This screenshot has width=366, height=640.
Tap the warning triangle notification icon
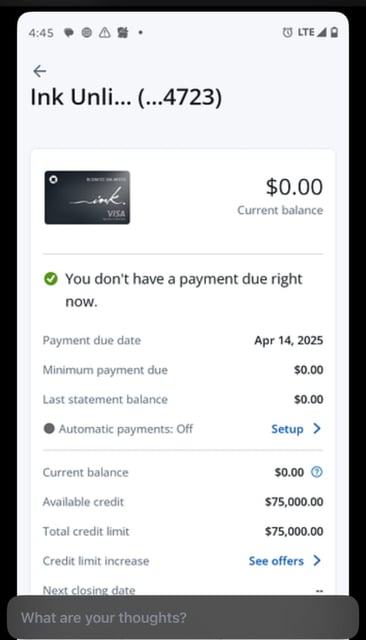pyautogui.click(x=105, y=32)
